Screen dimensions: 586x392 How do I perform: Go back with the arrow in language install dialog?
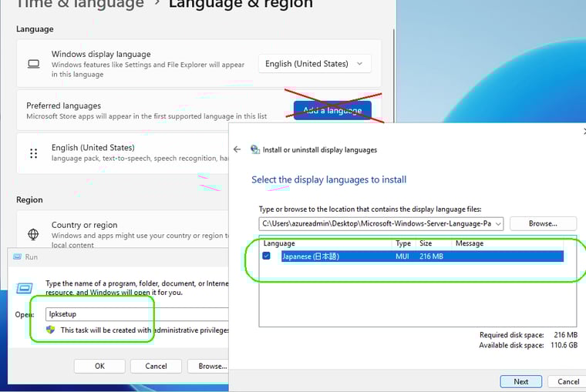click(237, 149)
